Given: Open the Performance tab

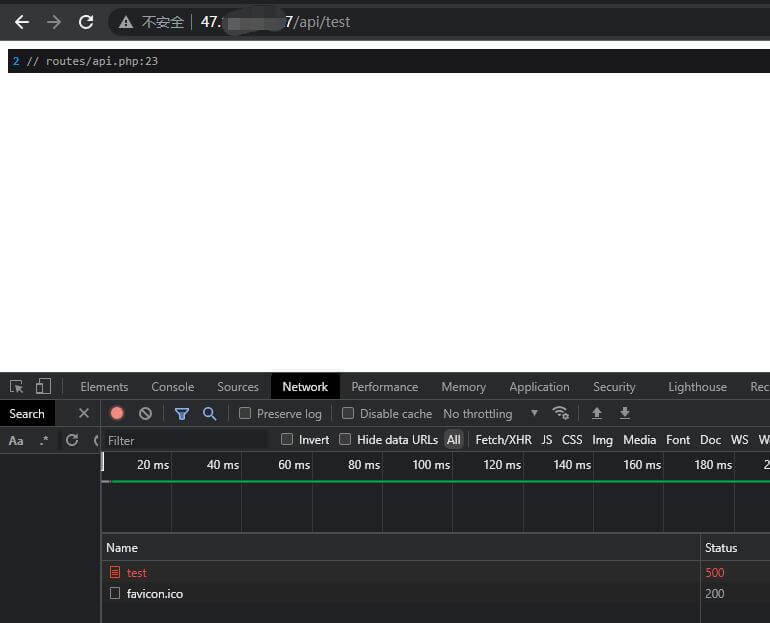Looking at the screenshot, I should pos(385,387).
